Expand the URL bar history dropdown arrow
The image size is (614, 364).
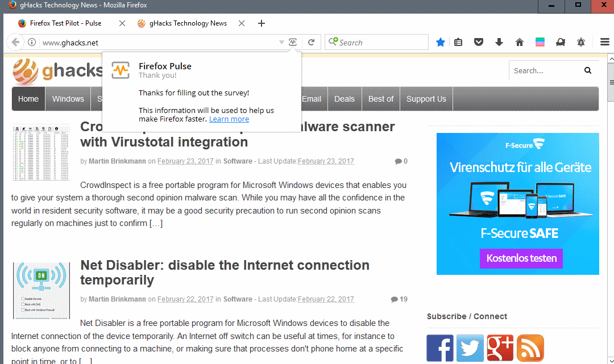(x=281, y=43)
